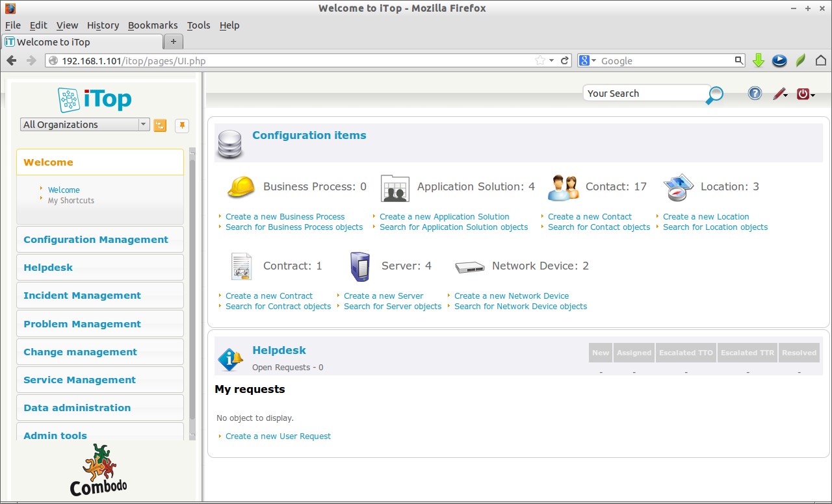Open the File menu
This screenshot has height=504, width=832.
[x=13, y=25]
